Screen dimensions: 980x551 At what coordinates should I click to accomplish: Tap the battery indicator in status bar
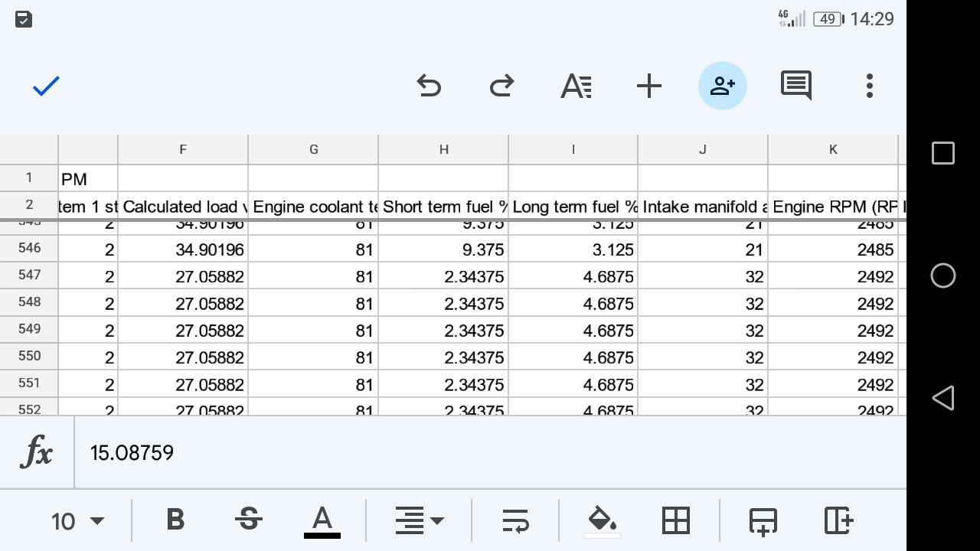(x=828, y=19)
